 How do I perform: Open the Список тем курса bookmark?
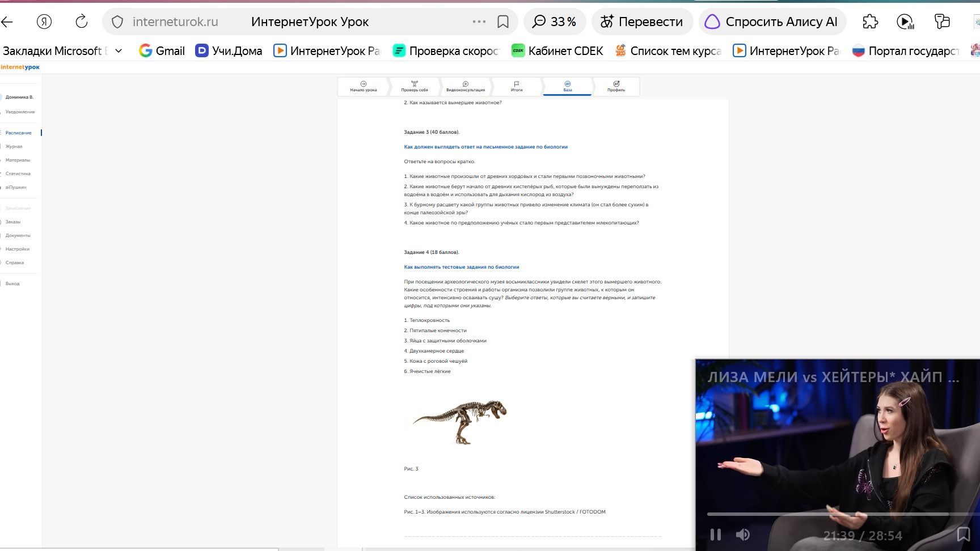pyautogui.click(x=668, y=51)
